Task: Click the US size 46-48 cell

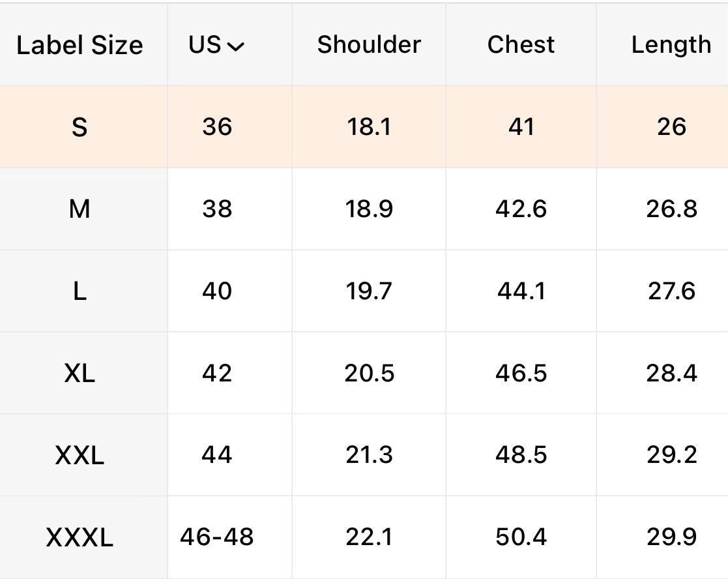Action: pos(217,537)
